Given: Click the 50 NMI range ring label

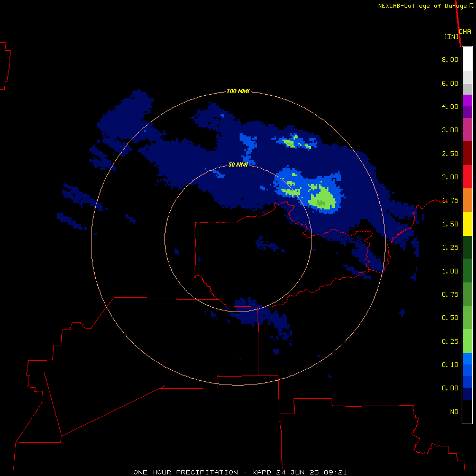Looking at the screenshot, I should click(238, 164).
